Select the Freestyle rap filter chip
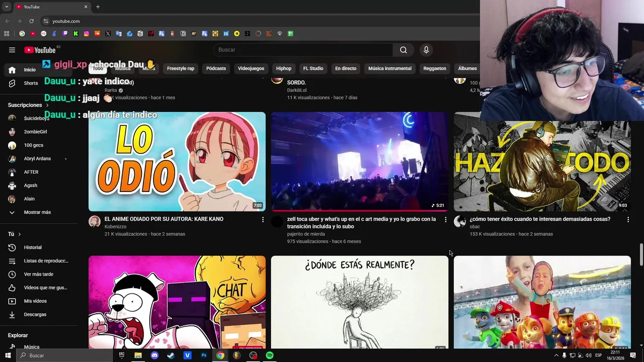The width and height of the screenshot is (644, 362). tap(181, 68)
